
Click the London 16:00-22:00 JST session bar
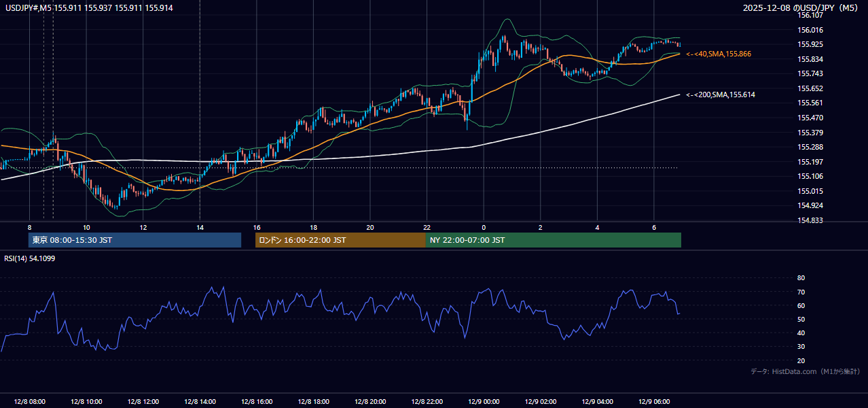[x=340, y=240]
